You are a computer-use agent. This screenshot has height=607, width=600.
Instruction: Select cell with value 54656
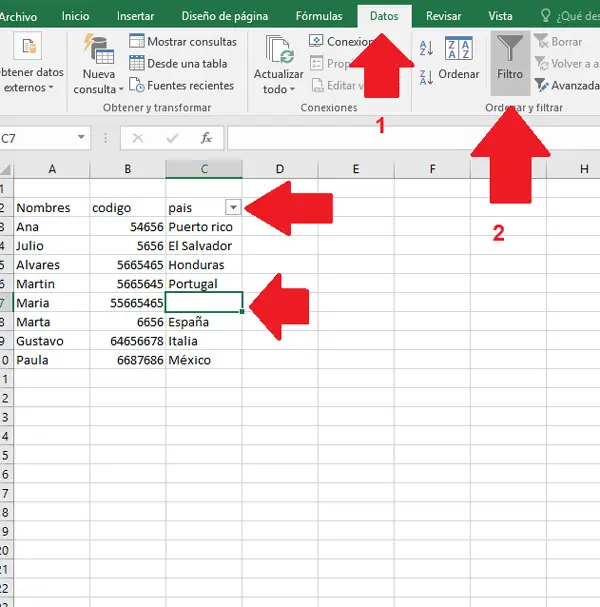click(x=128, y=226)
